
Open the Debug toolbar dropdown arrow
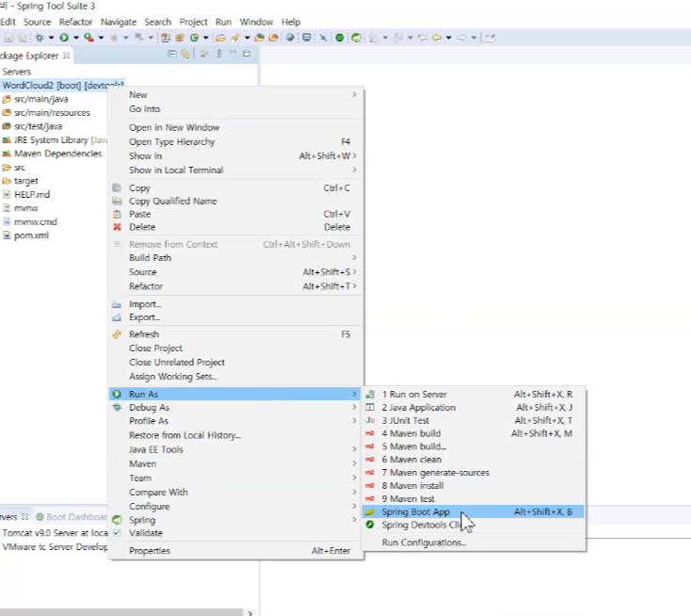pos(51,38)
